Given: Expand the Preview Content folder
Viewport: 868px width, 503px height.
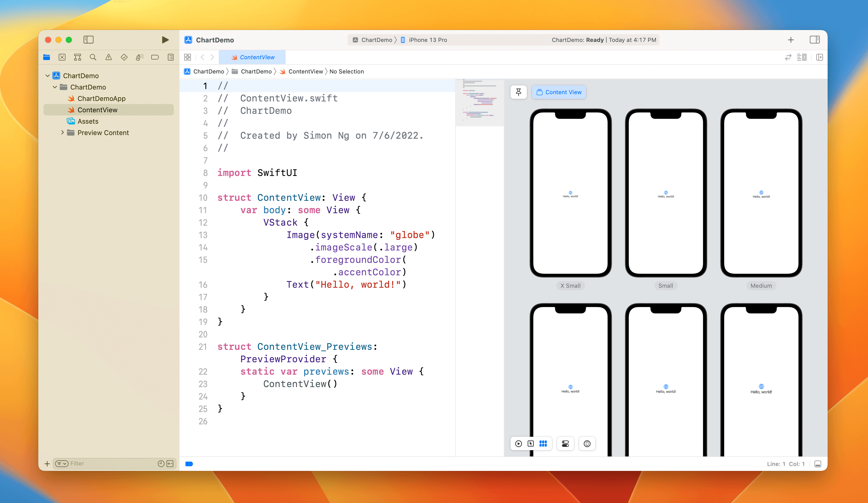Looking at the screenshot, I should pos(62,133).
